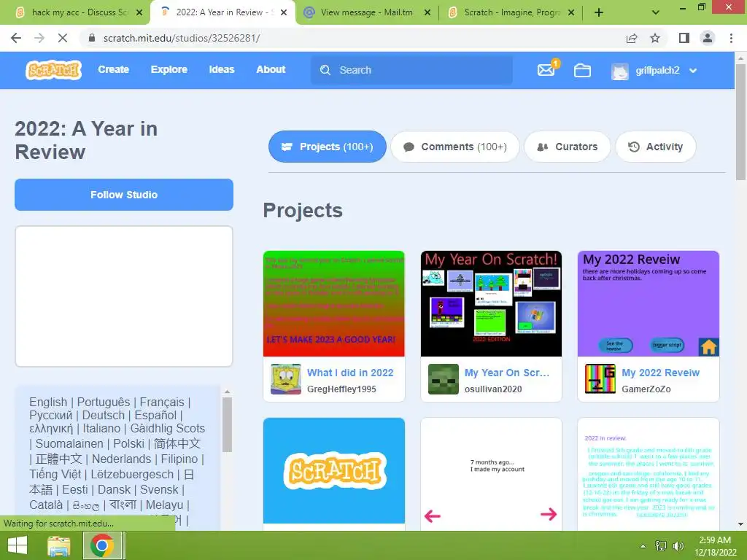Click the address bar URL
The width and height of the screenshot is (747, 560).
[x=182, y=38]
